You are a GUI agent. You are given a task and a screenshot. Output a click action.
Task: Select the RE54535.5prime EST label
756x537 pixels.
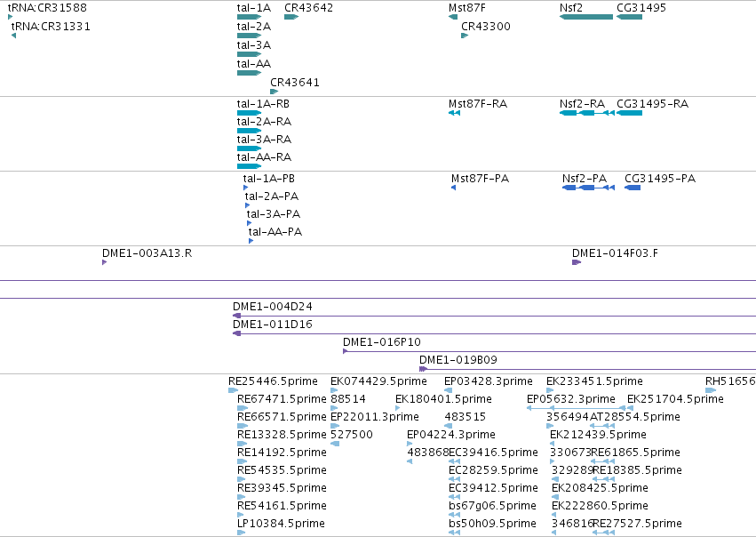pos(282,470)
